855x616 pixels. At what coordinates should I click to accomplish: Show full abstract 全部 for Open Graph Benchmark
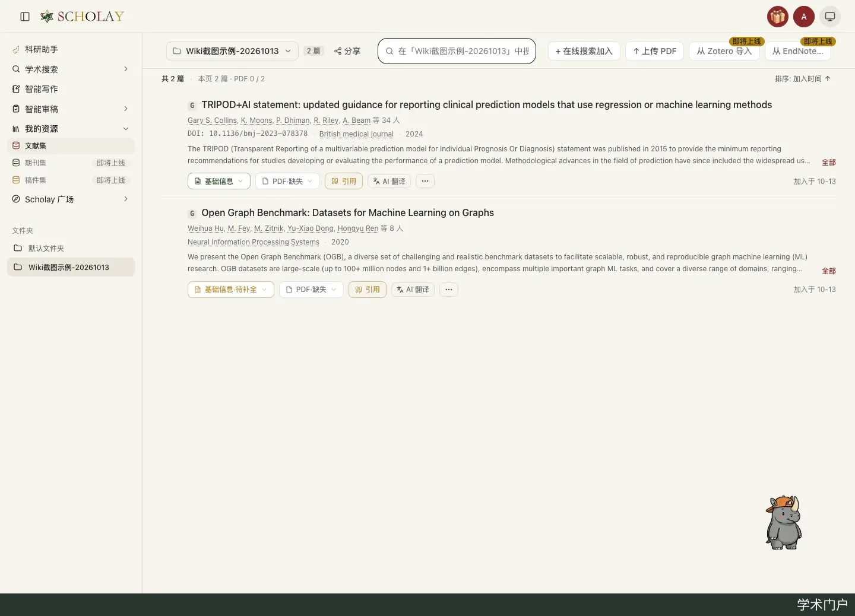click(x=829, y=271)
